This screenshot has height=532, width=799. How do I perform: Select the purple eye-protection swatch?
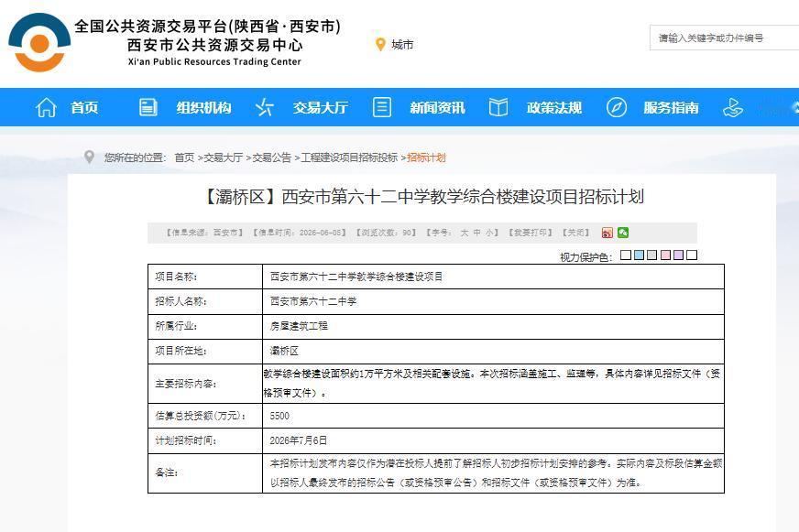(x=678, y=255)
